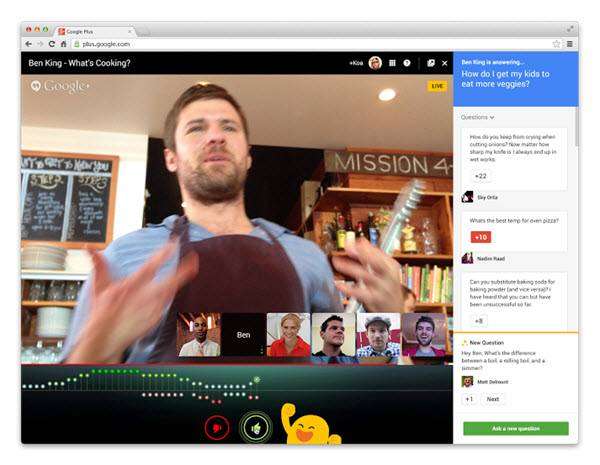This screenshot has height=465, width=600.
Task: Click the pop-out window icon
Action: point(431,63)
